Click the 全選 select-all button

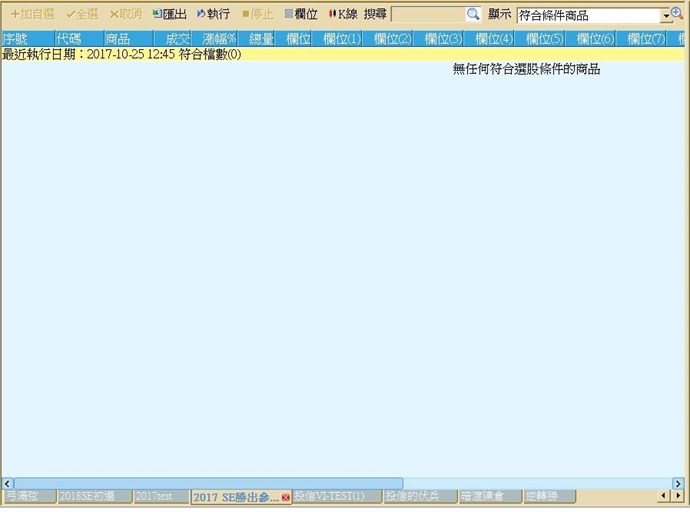coord(82,14)
